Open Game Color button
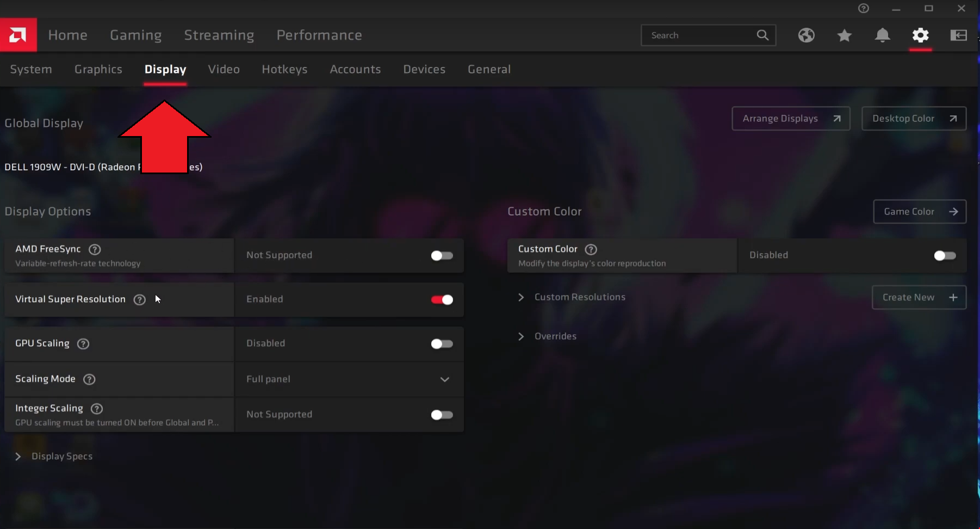Image resolution: width=980 pixels, height=529 pixels. click(920, 212)
